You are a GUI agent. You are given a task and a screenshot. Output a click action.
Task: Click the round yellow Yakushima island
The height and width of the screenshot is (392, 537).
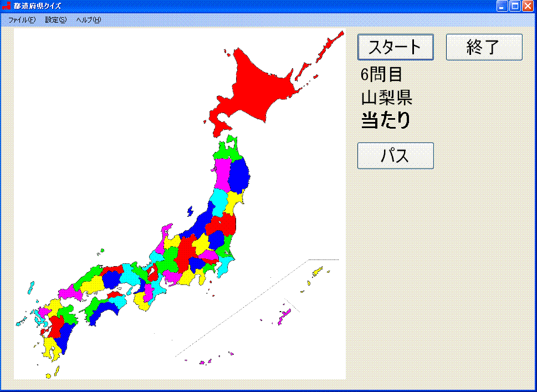click(48, 376)
